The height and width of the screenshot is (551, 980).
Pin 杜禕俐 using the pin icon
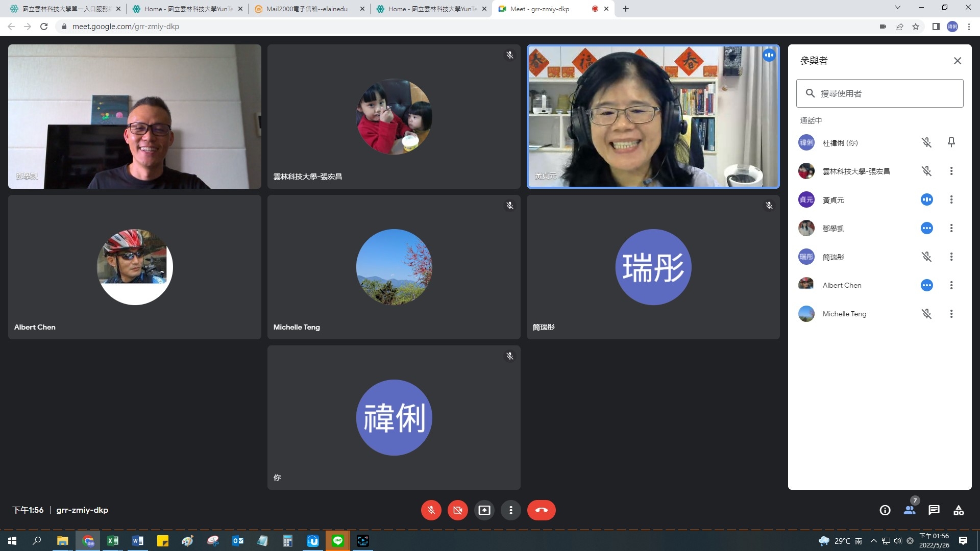click(x=951, y=142)
